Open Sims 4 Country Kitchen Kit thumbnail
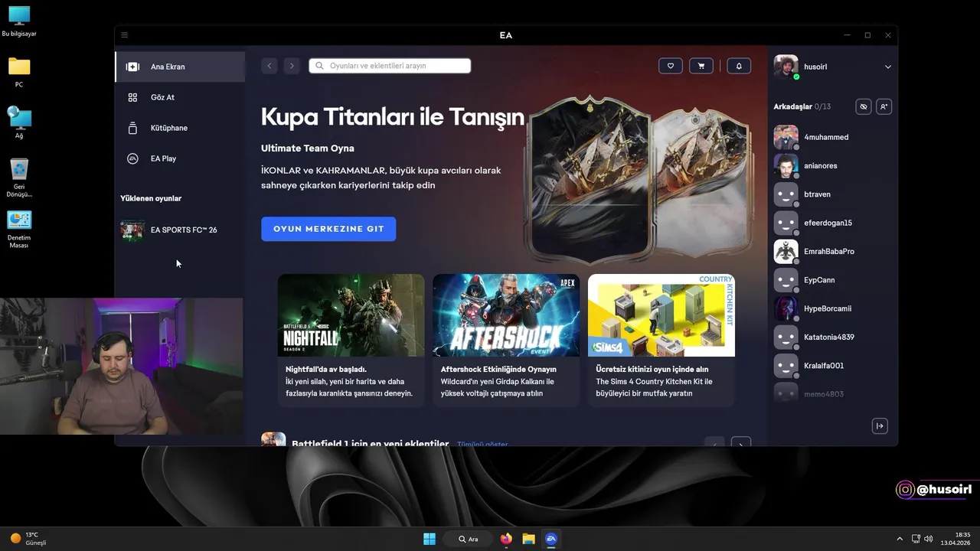 point(661,315)
